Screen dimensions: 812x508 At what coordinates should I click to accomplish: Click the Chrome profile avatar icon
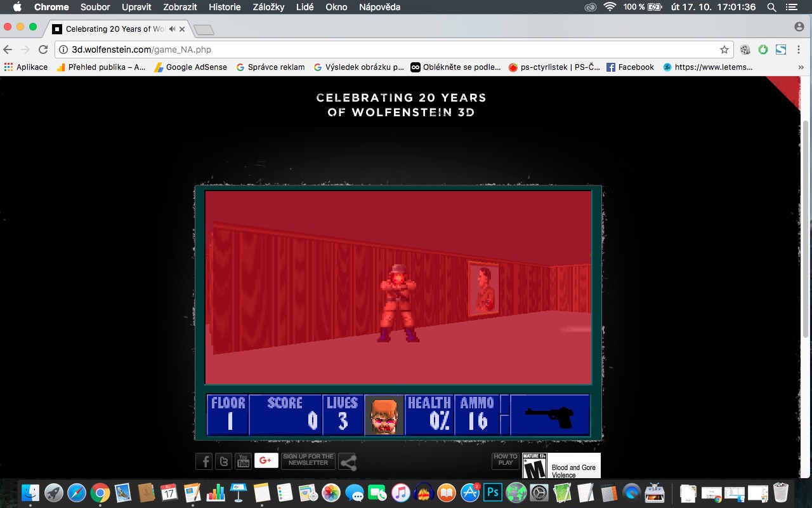799,27
